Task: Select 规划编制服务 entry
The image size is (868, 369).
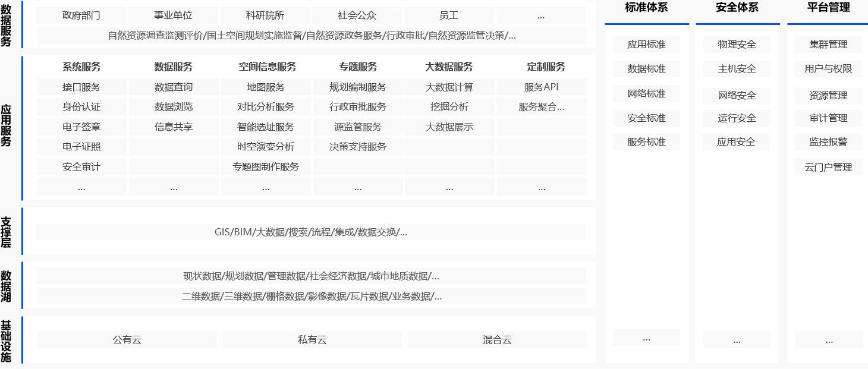Action: point(358,87)
